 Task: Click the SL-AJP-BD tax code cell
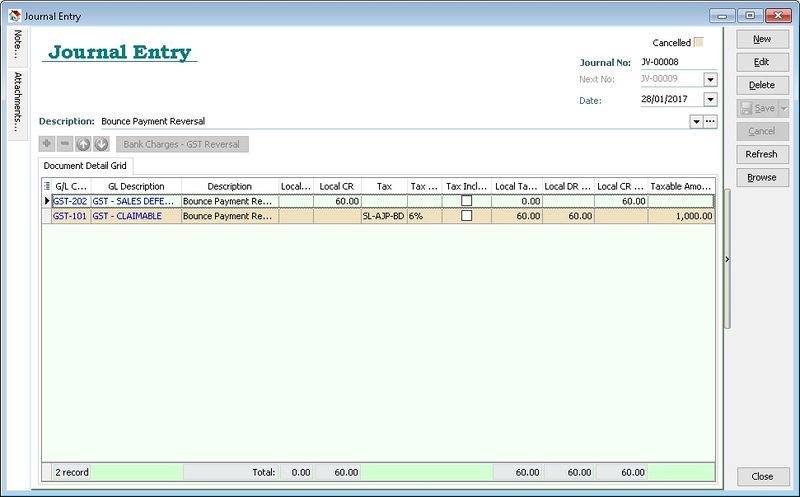click(384, 216)
